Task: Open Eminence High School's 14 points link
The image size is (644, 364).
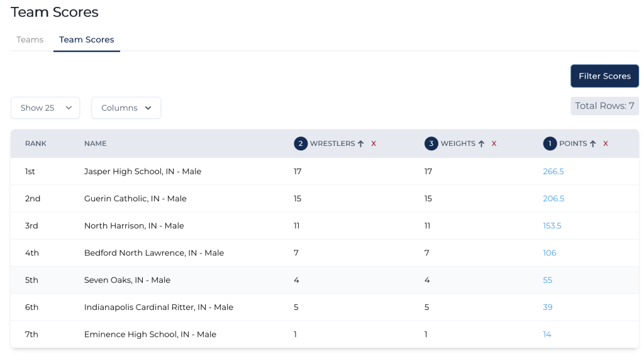Action: point(547,334)
